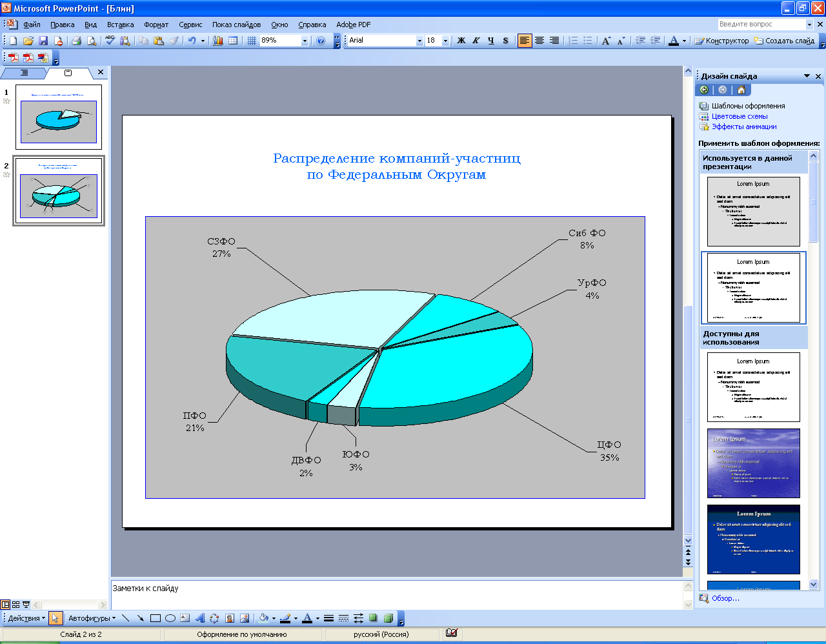Toggle bold formatting

[x=461, y=41]
